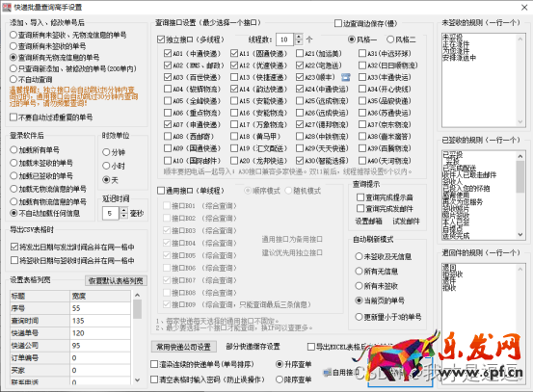The width and height of the screenshot is (533, 392).
Task: Decrease 线程数 with down arrow
Action: click(299, 42)
